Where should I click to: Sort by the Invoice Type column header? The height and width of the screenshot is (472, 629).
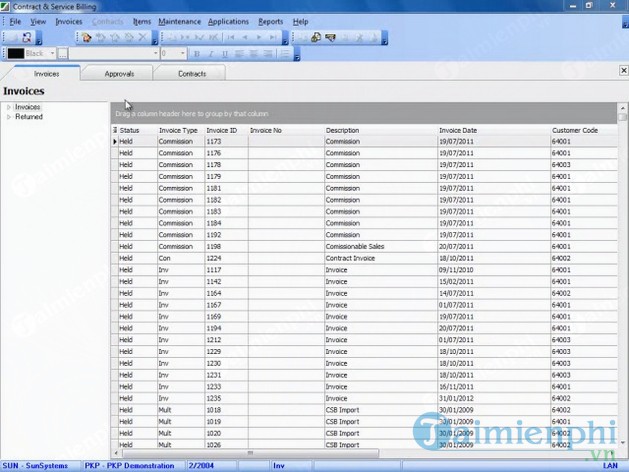point(181,130)
